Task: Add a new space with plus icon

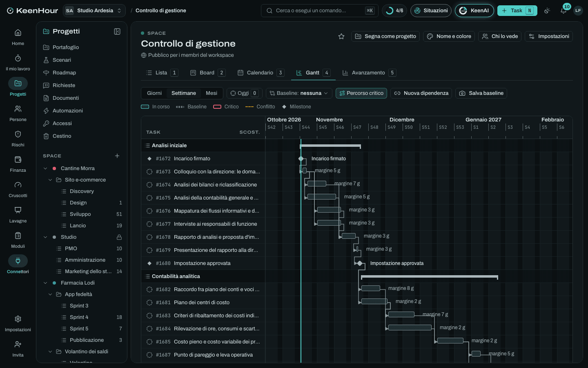Action: [117, 156]
